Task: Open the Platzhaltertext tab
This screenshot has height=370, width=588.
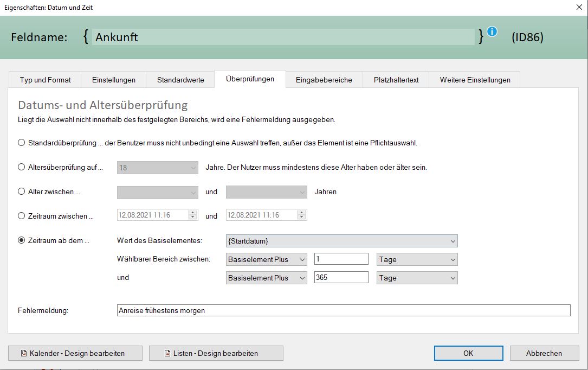Action: 396,80
